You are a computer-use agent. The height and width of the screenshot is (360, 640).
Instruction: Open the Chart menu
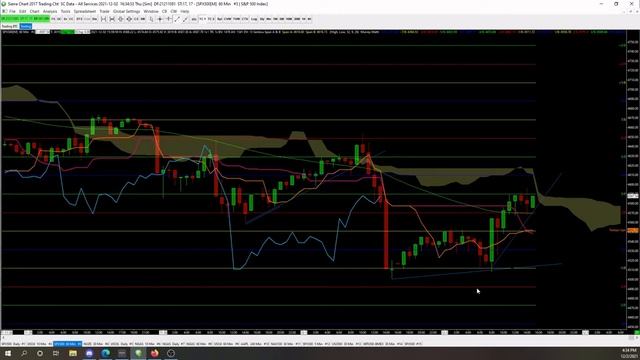click(34, 11)
